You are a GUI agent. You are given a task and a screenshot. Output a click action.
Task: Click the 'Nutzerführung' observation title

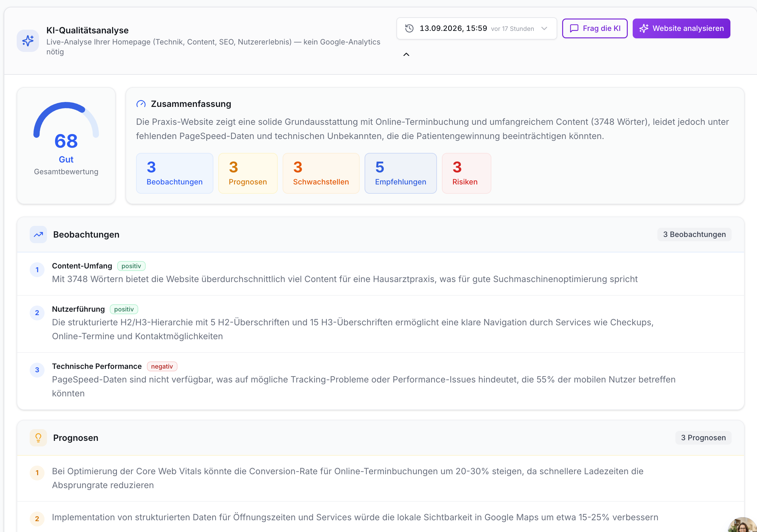[79, 309]
